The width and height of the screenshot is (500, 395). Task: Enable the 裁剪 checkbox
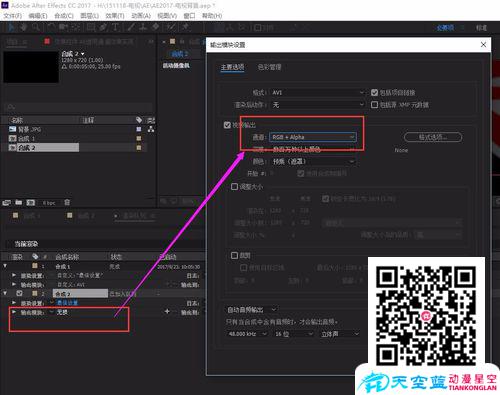[234, 255]
